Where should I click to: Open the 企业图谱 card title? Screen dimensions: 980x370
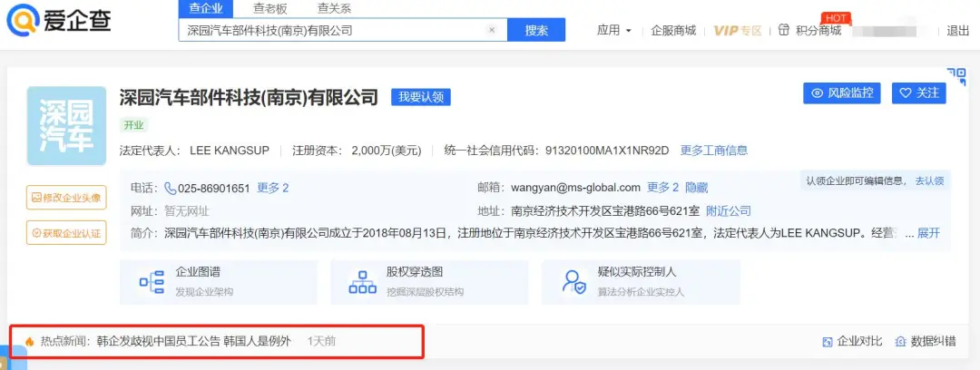coord(198,272)
